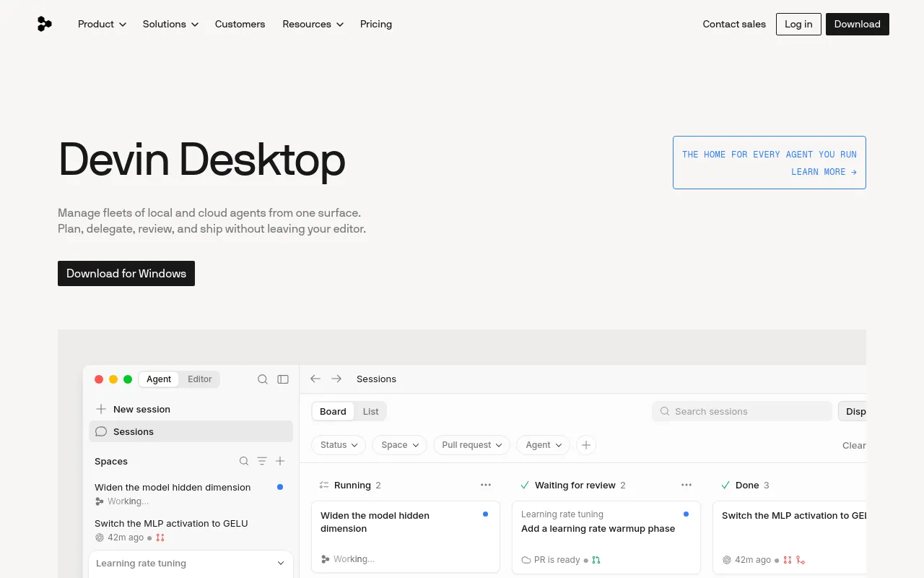Toggle the sidebar panel layout icon
924x578 pixels.
[283, 379]
